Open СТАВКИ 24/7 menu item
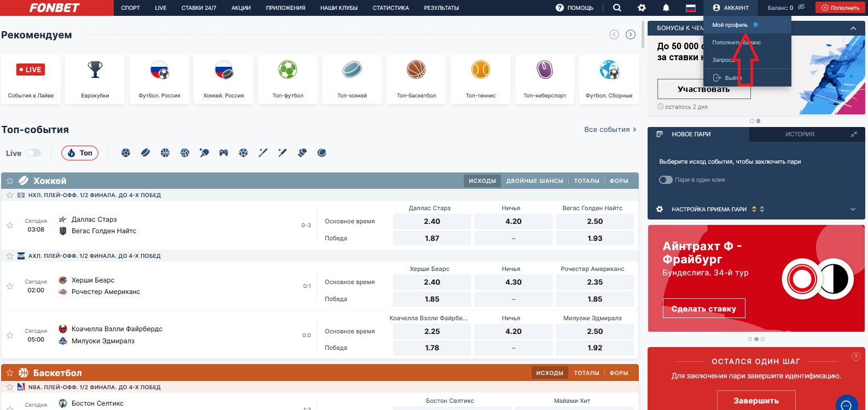Screen dimensions: 868x410 click(x=199, y=8)
